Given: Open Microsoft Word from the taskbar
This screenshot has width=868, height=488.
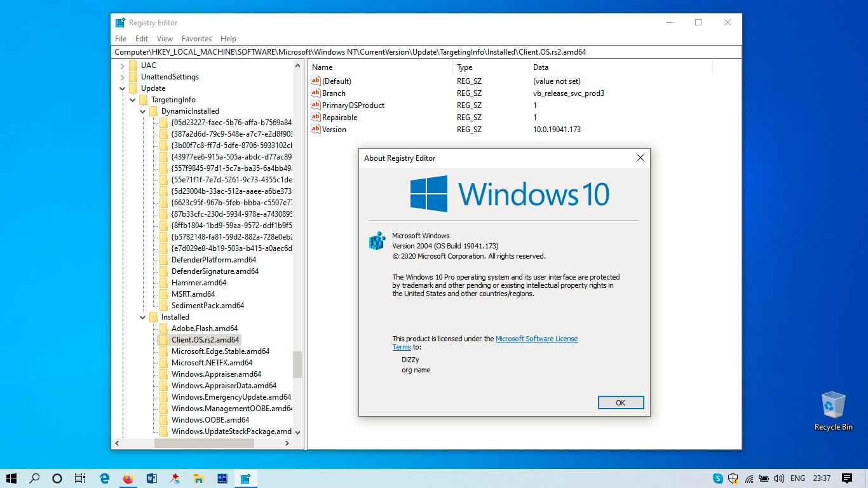Looking at the screenshot, I should click(151, 478).
